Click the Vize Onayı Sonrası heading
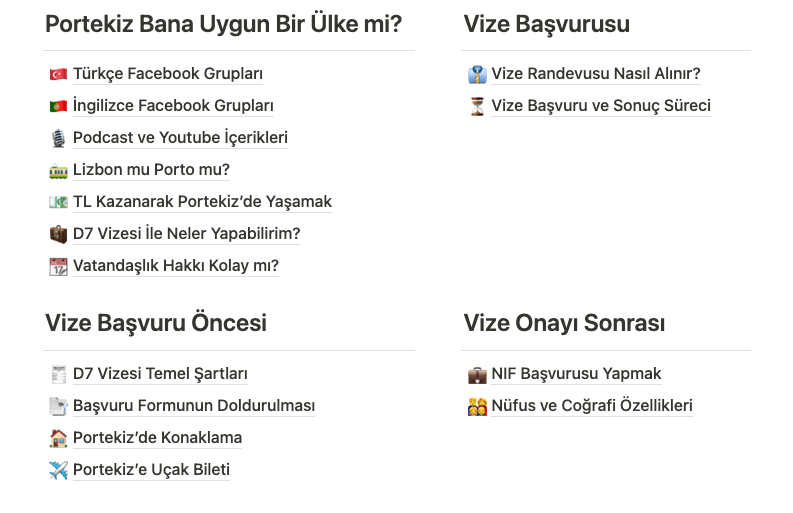Viewport: 793px width, 513px height. [x=564, y=323]
